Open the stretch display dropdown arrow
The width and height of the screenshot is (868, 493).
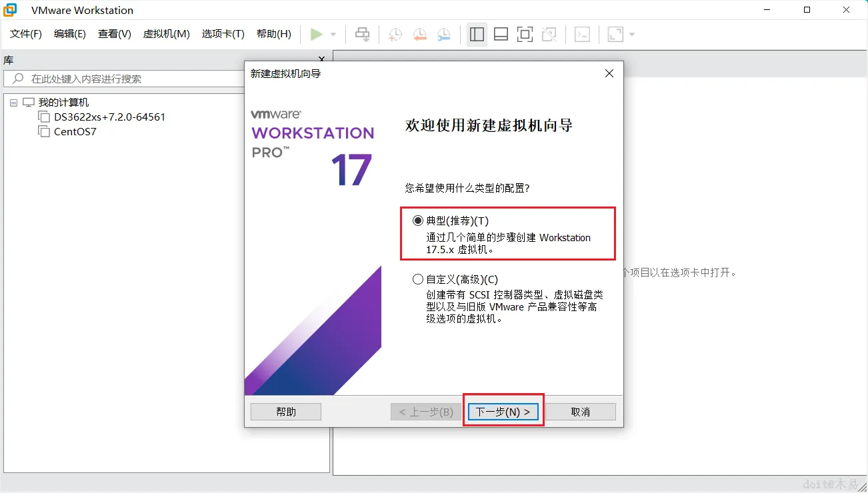click(632, 34)
